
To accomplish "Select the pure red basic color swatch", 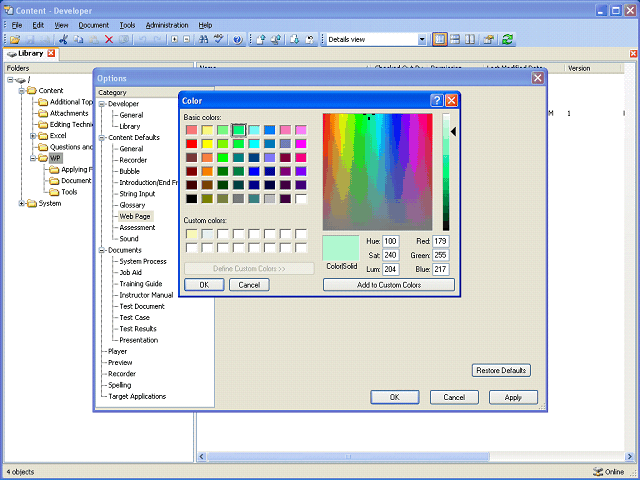I will (x=191, y=143).
